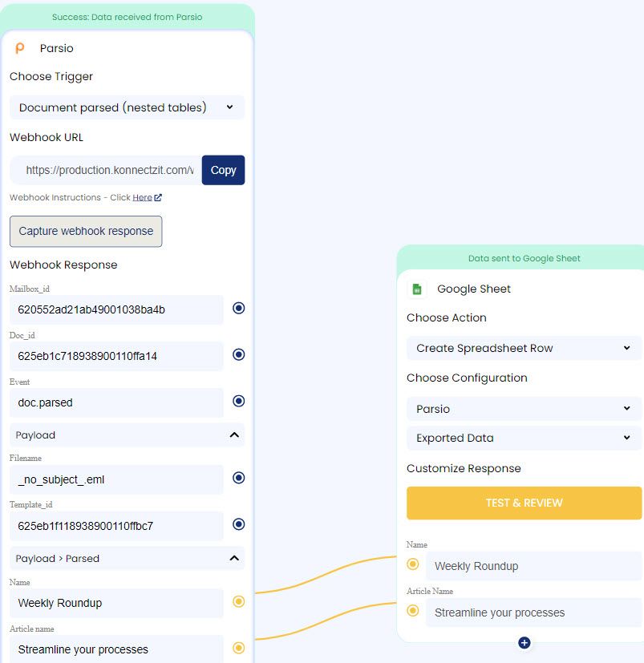The width and height of the screenshot is (644, 663).
Task: Click the Parsio app logo icon
Action: [x=20, y=48]
